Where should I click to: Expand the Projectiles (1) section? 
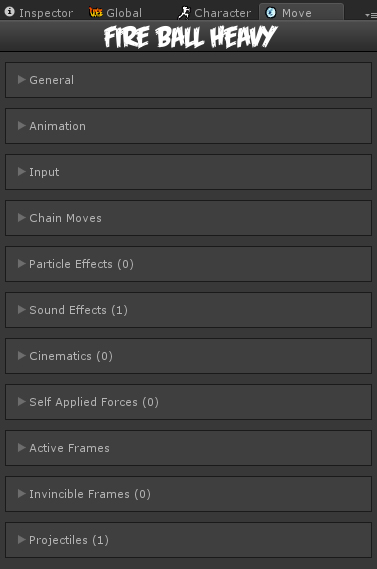coord(188,540)
